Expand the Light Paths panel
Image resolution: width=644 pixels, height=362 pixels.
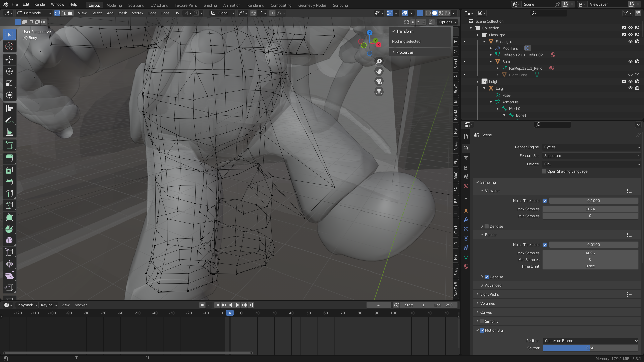(x=489, y=294)
